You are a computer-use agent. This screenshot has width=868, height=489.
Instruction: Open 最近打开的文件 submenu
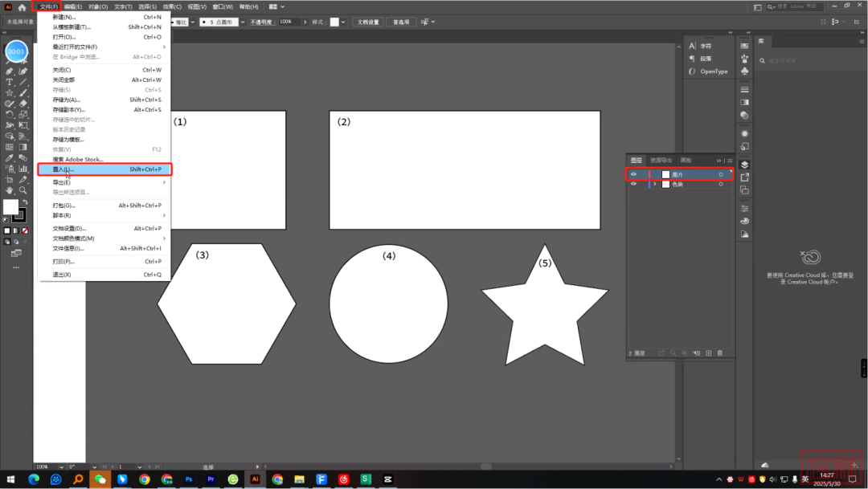click(104, 47)
